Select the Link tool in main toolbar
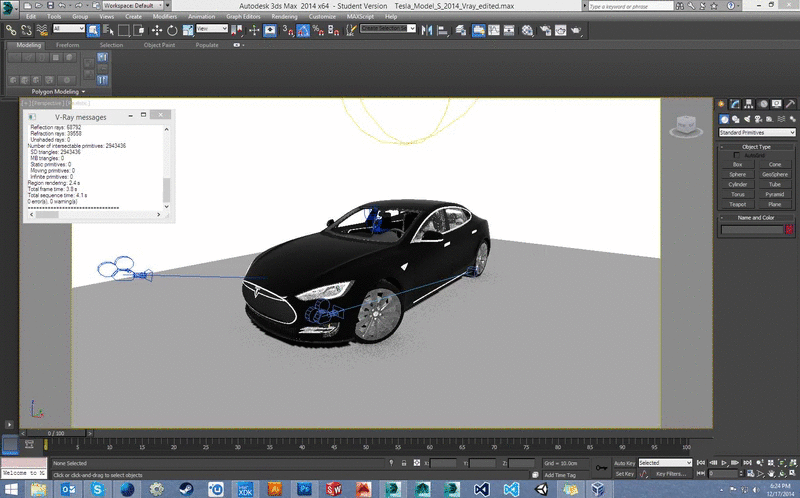This screenshot has width=800, height=498. click(x=11, y=30)
